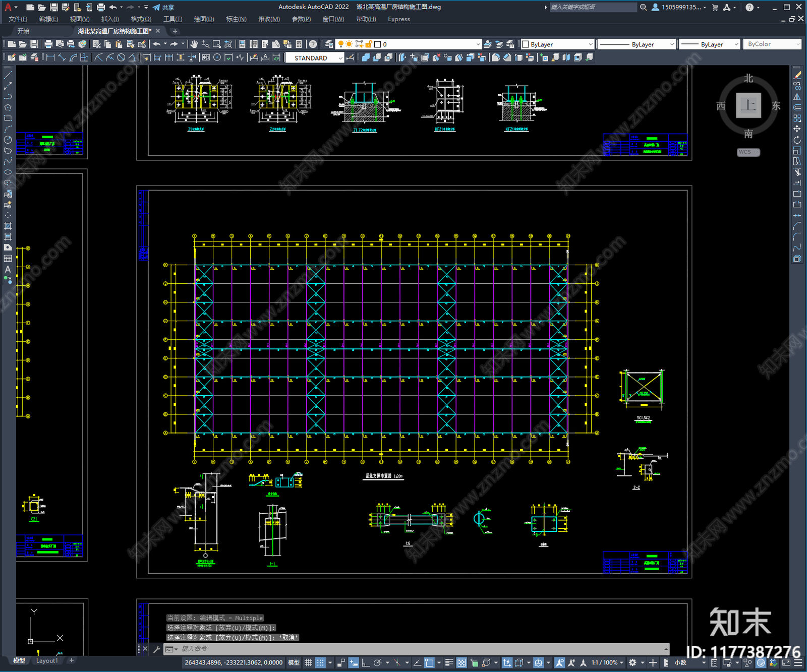Click the search magnifier in title bar
This screenshot has height=672, width=807.
[644, 7]
